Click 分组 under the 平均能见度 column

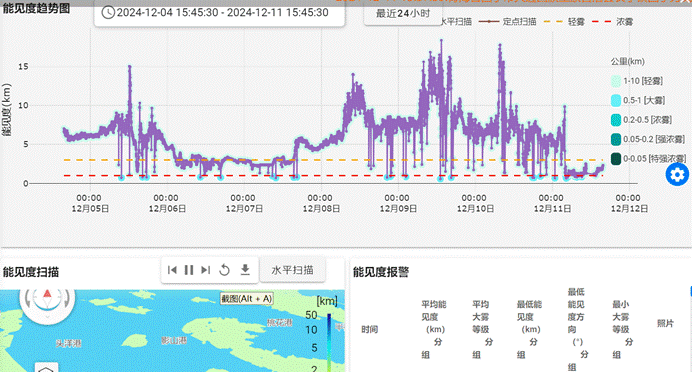[x=432, y=348]
